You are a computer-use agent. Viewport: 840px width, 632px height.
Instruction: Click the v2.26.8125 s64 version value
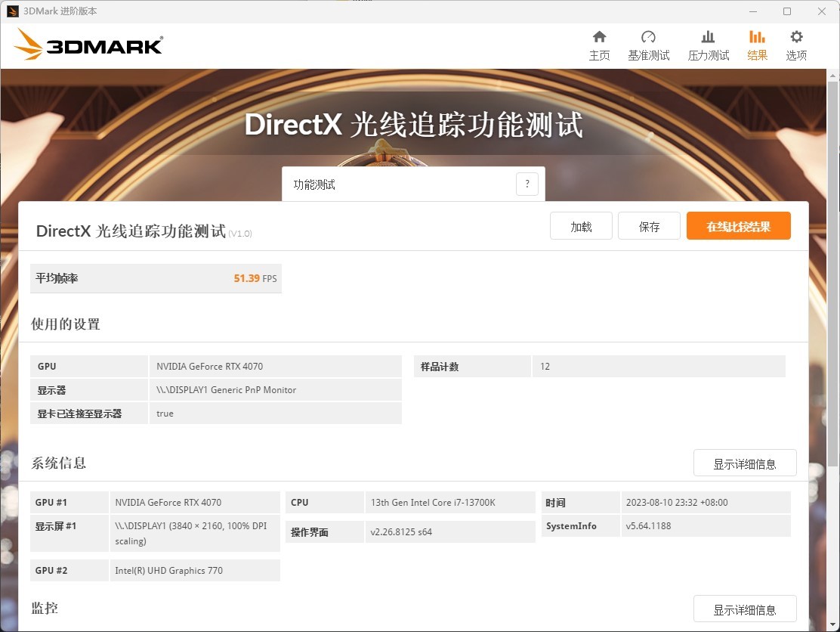[450, 531]
